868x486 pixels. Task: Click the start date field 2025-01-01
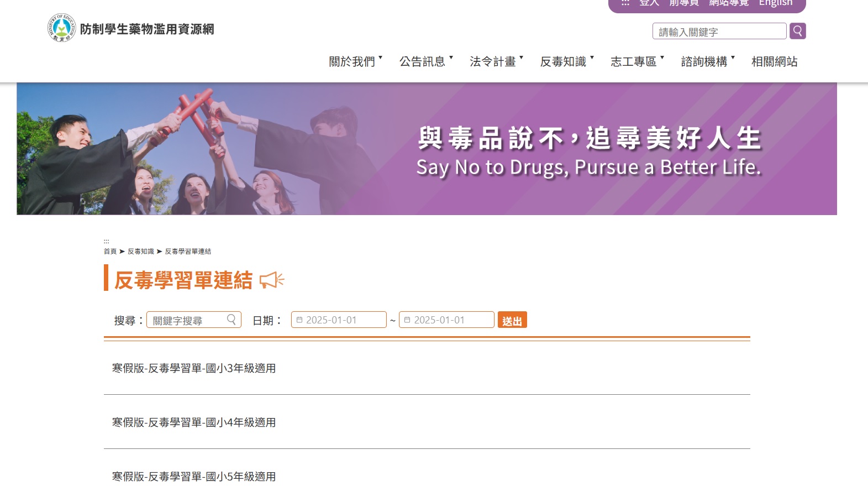pyautogui.click(x=339, y=320)
